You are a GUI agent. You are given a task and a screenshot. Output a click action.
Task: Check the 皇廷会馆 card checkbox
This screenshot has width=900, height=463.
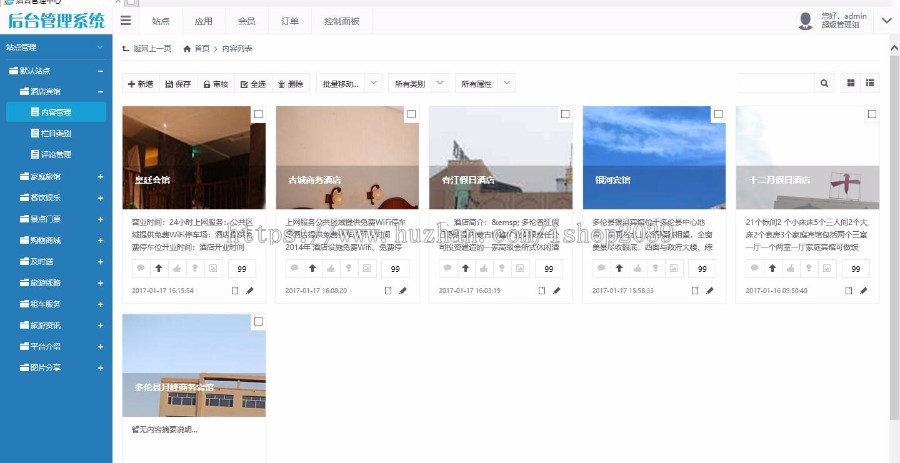258,114
